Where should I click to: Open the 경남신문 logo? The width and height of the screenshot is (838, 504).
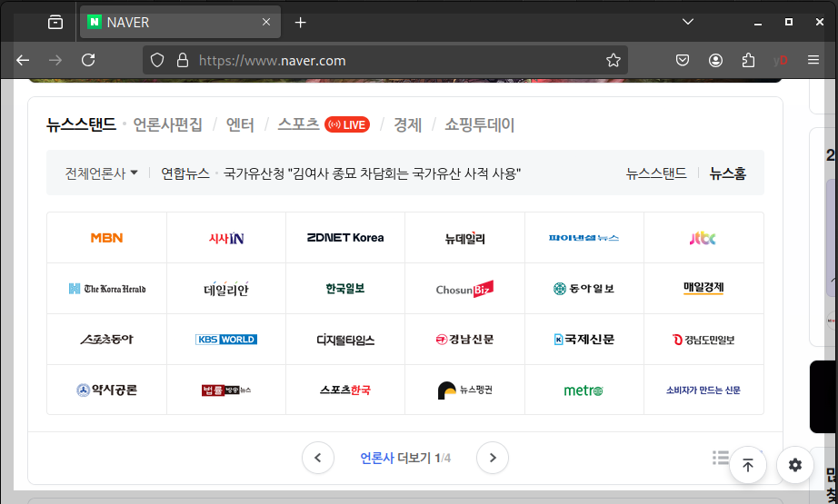[464, 340]
